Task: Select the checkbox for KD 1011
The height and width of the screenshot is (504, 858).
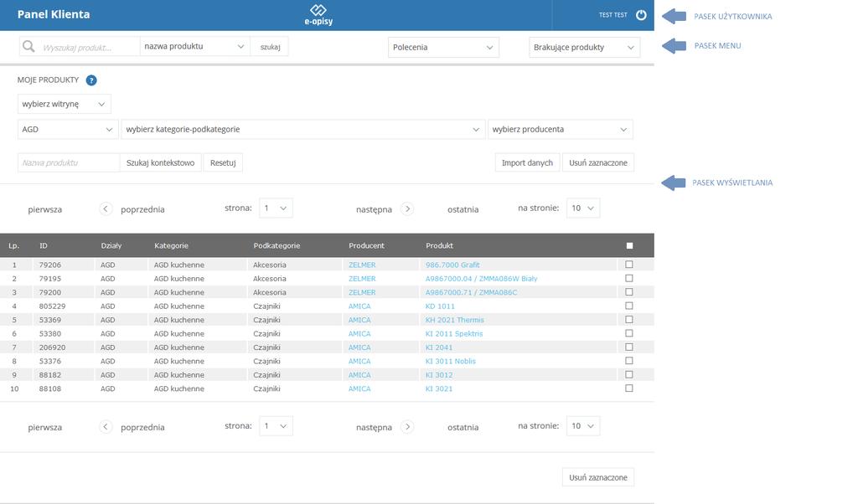Action: pos(629,306)
